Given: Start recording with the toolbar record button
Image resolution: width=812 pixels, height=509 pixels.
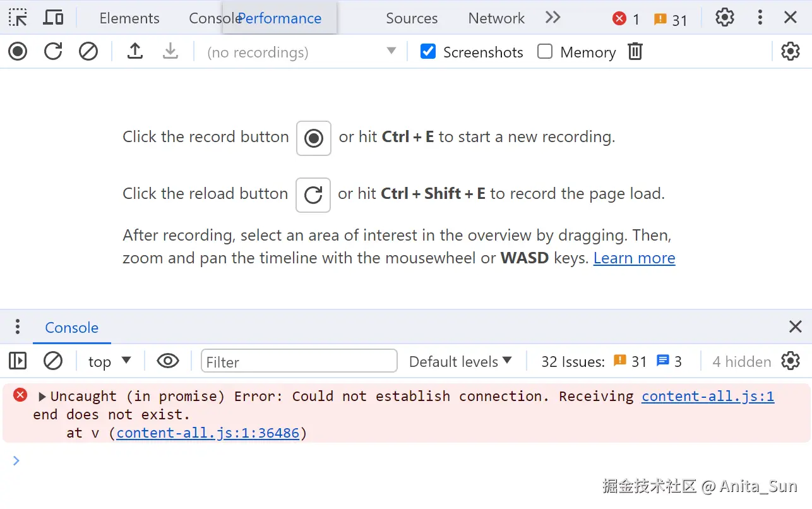Looking at the screenshot, I should pos(18,51).
